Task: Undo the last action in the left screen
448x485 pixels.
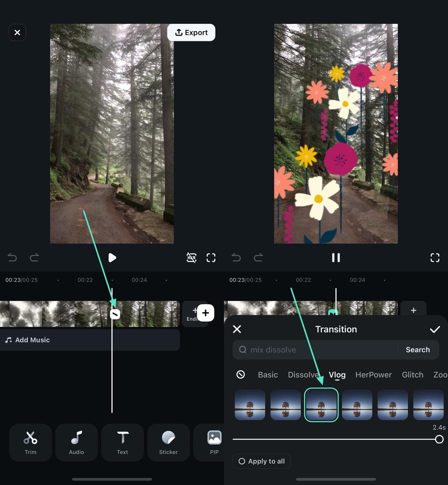Action: tap(12, 258)
